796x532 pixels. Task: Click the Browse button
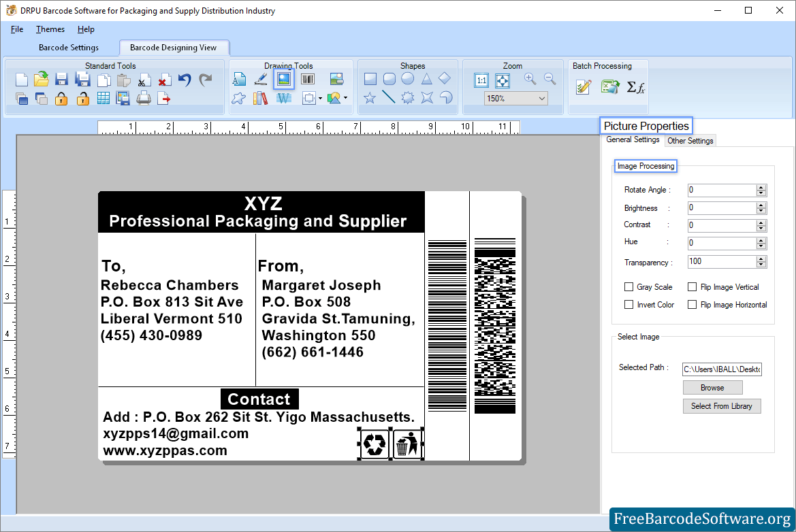click(x=712, y=388)
